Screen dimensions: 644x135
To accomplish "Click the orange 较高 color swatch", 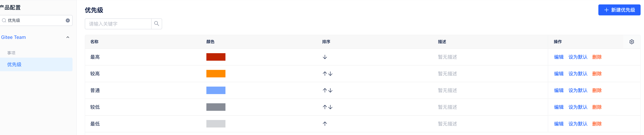I will (x=216, y=74).
